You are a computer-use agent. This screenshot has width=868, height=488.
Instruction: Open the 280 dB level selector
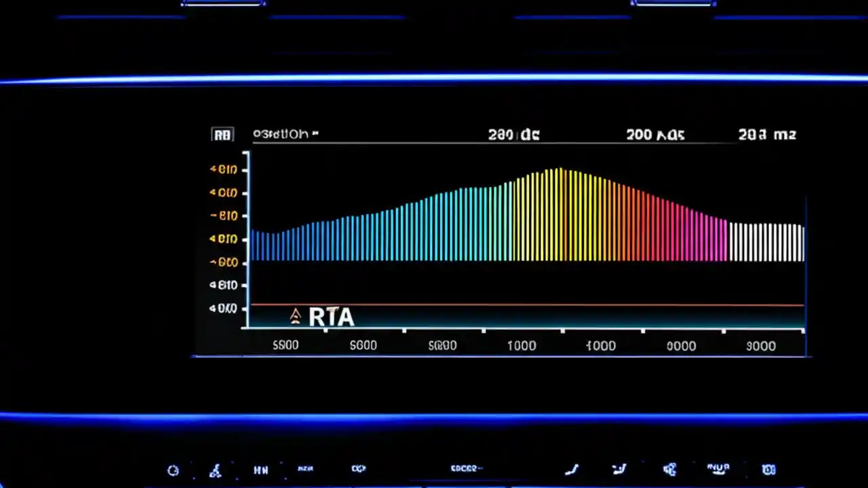point(513,134)
